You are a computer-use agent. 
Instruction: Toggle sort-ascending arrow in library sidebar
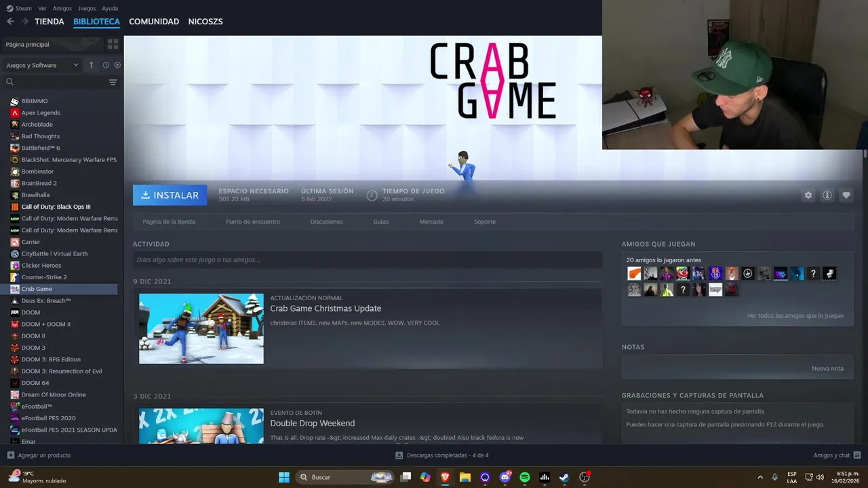click(91, 65)
